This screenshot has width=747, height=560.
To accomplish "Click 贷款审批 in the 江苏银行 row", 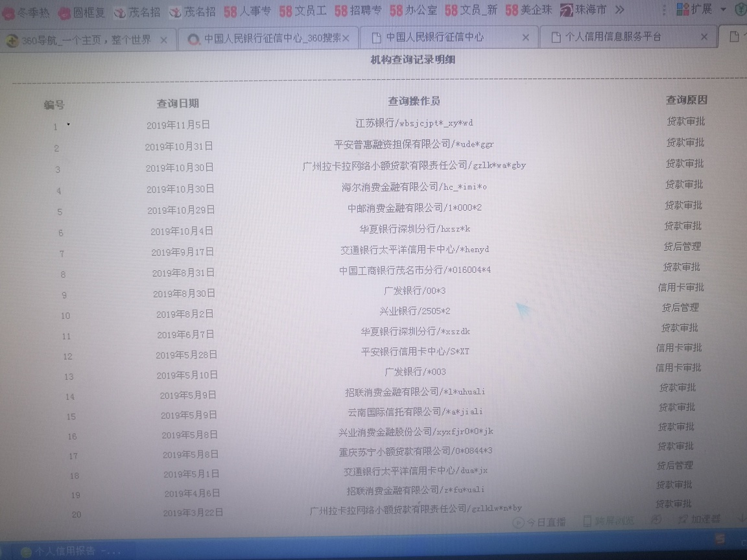I will [685, 121].
